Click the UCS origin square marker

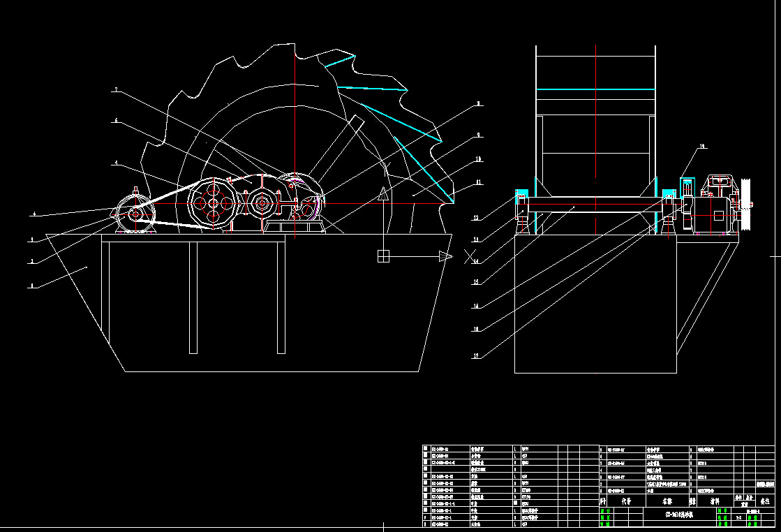point(383,256)
